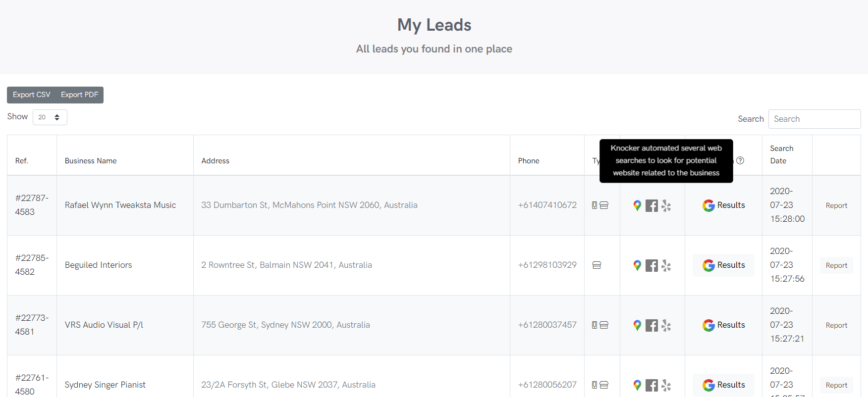This screenshot has width=868, height=397.
Task: Sort table by Search Date column header
Action: click(x=781, y=154)
